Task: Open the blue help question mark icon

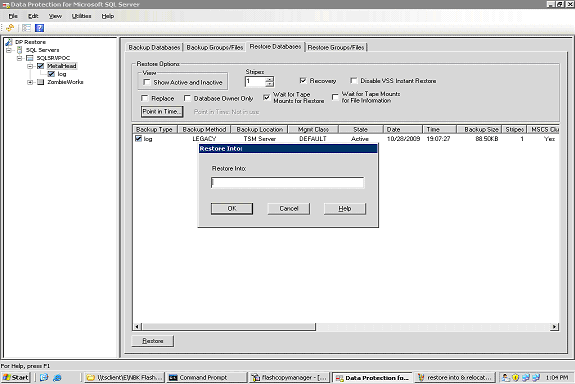Action: pyautogui.click(x=39, y=28)
